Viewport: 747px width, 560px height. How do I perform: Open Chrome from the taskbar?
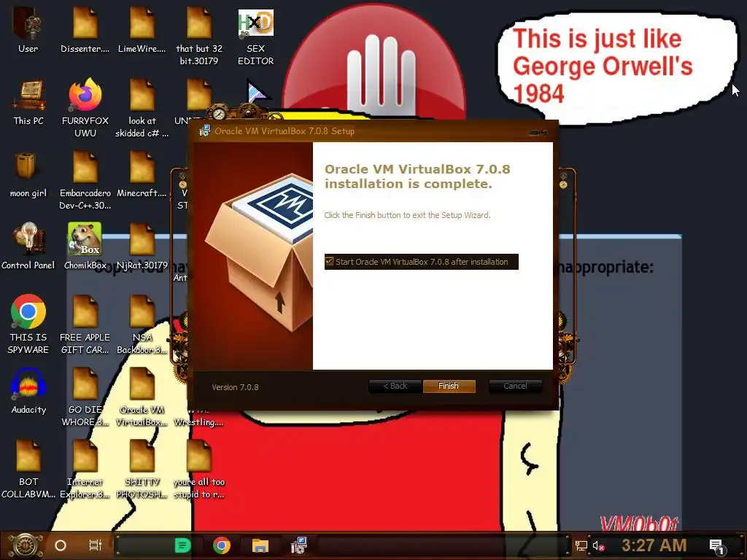tap(222, 545)
